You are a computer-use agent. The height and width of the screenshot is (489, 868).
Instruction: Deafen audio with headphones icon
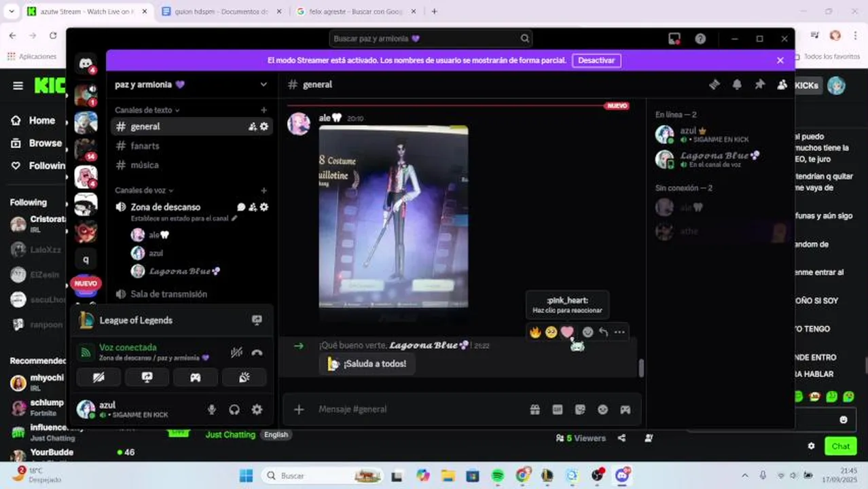coord(234,410)
